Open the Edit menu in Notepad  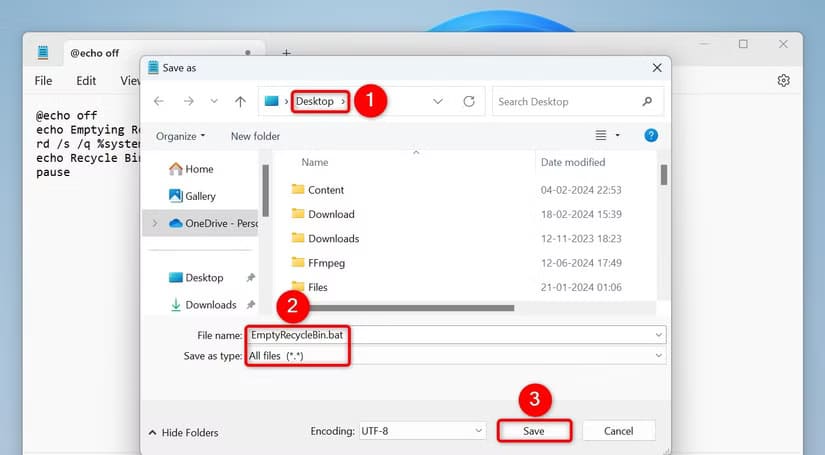click(86, 81)
